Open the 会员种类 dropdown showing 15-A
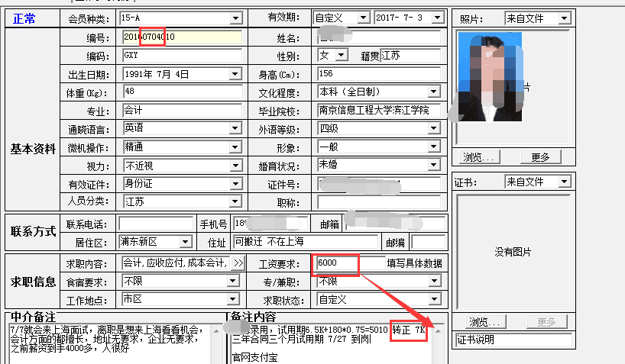The width and height of the screenshot is (625, 364). point(235,18)
